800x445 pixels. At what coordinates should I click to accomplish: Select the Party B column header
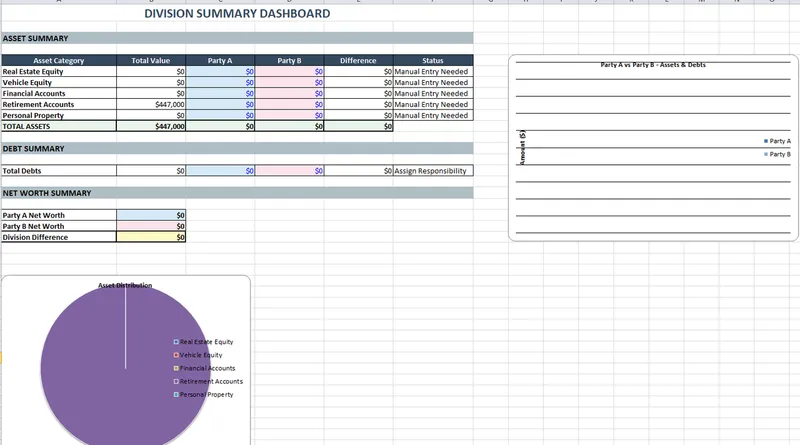tap(289, 60)
